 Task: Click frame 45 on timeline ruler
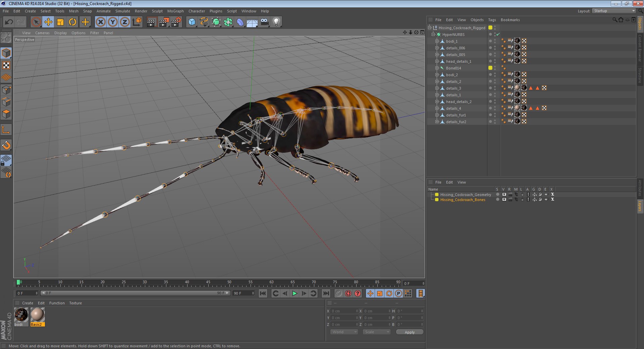(x=208, y=282)
